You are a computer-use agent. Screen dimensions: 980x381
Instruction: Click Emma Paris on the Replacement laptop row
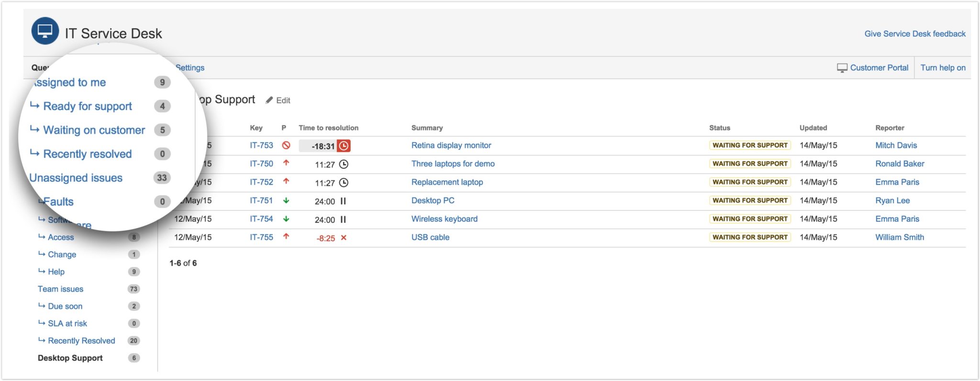coord(897,182)
